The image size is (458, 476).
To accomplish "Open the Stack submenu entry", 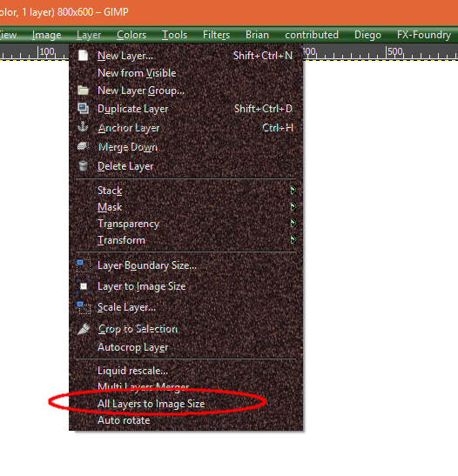I will (185, 191).
